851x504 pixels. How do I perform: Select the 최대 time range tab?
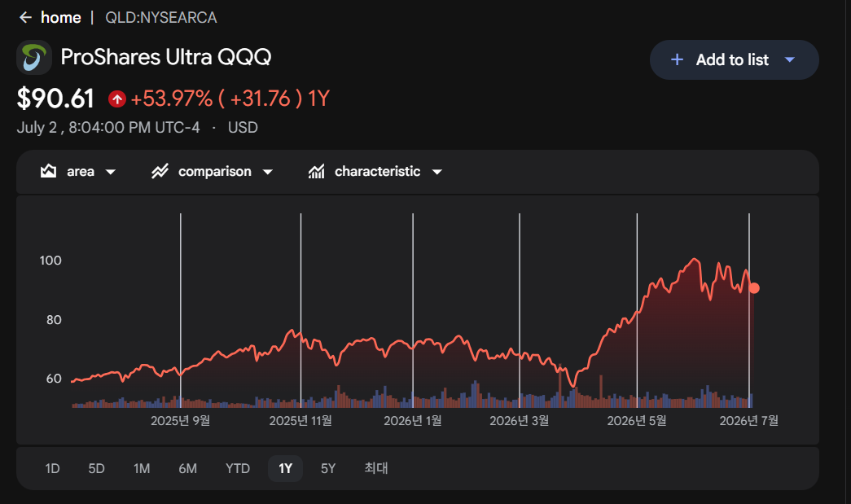[x=376, y=468]
